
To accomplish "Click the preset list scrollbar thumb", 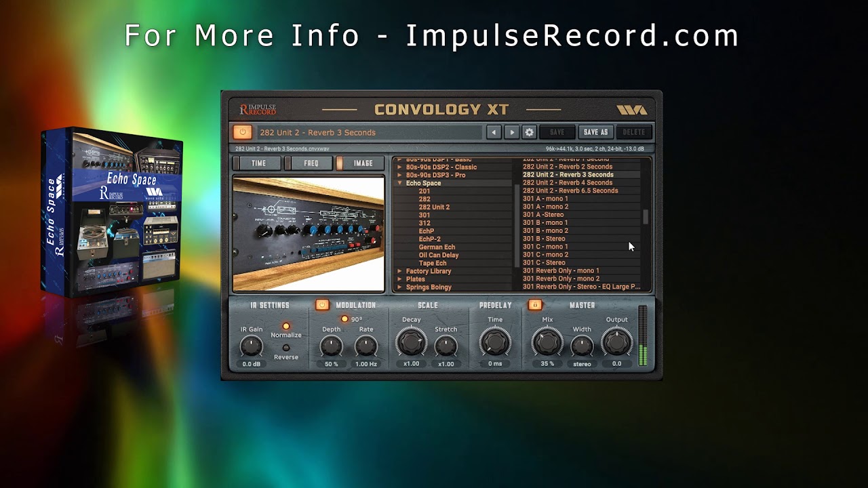I will (646, 216).
